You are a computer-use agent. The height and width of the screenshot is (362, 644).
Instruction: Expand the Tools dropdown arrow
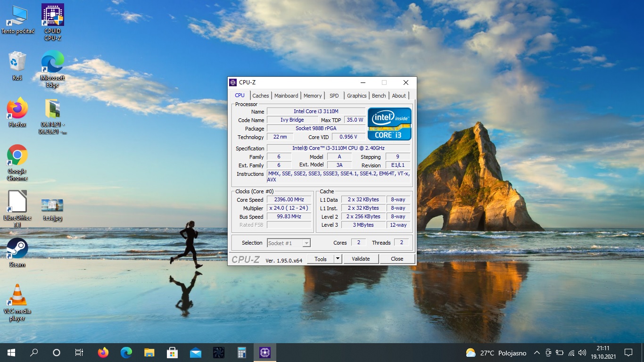pos(338,259)
